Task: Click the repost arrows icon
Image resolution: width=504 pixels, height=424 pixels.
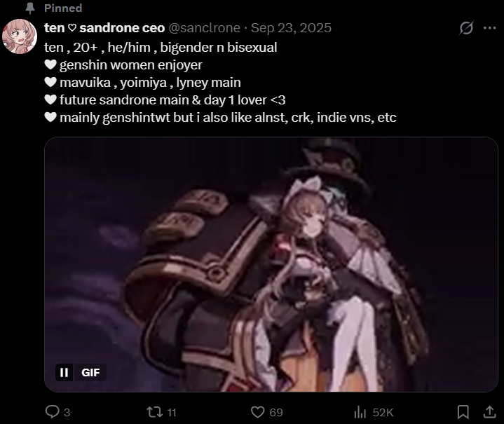Action: coord(155,412)
